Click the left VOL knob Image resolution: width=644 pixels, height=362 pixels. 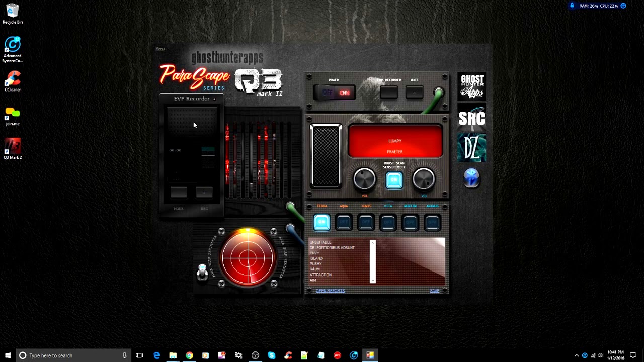[364, 179]
